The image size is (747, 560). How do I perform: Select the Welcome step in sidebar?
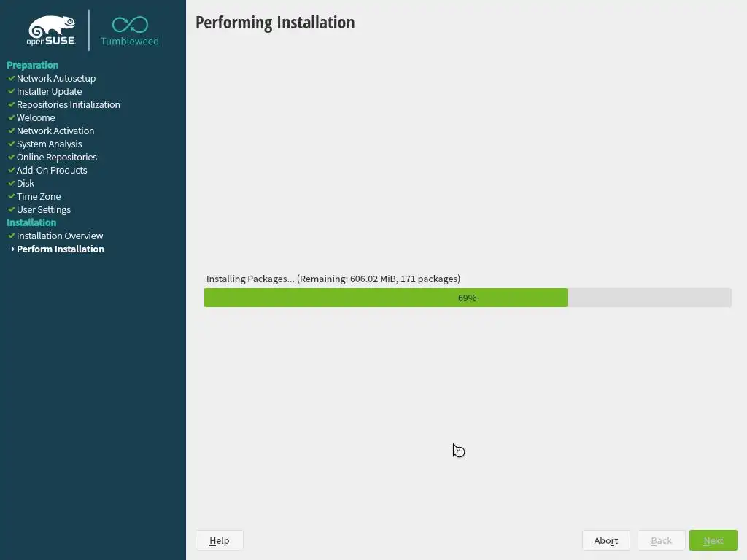point(36,117)
